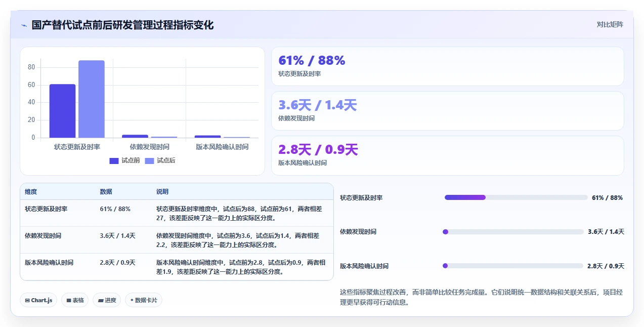
Task: Click the 依赖发现时间 progress bar
Action: point(513,232)
